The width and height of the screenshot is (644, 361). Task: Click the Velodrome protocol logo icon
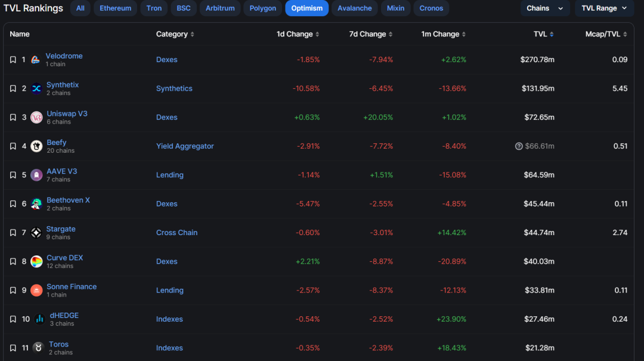click(36, 60)
